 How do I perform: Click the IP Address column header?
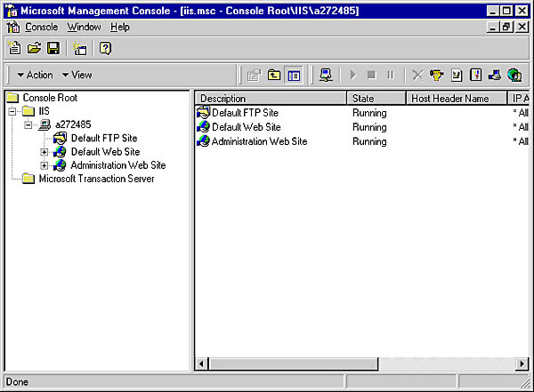click(519, 99)
